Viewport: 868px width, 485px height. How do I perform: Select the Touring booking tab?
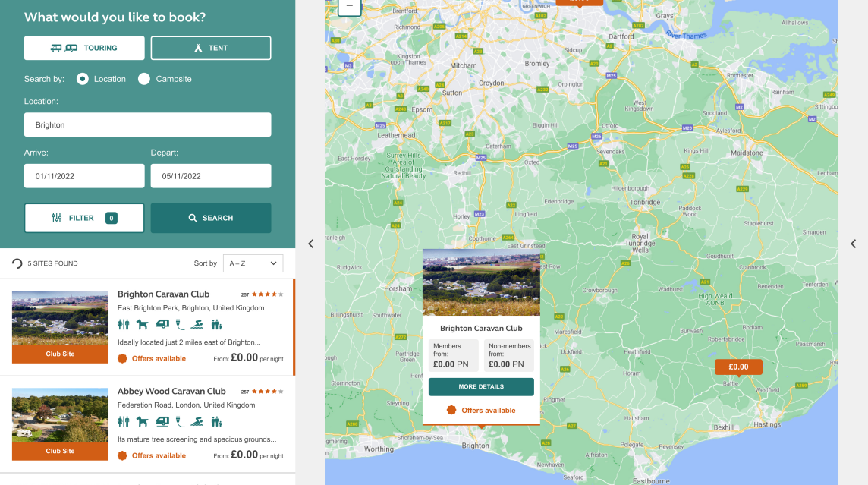click(x=84, y=48)
